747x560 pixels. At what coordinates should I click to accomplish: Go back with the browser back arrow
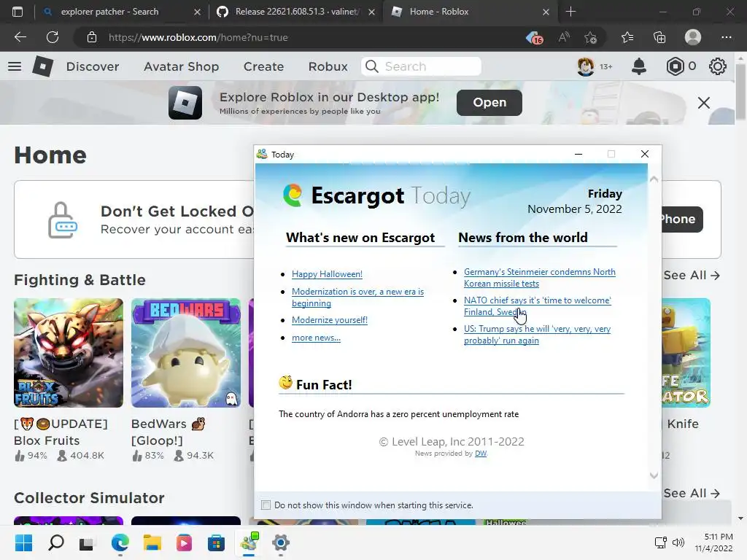coord(20,37)
